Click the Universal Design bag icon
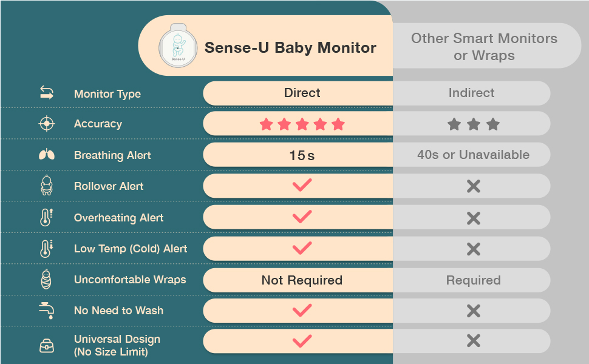589x364 pixels. click(47, 345)
